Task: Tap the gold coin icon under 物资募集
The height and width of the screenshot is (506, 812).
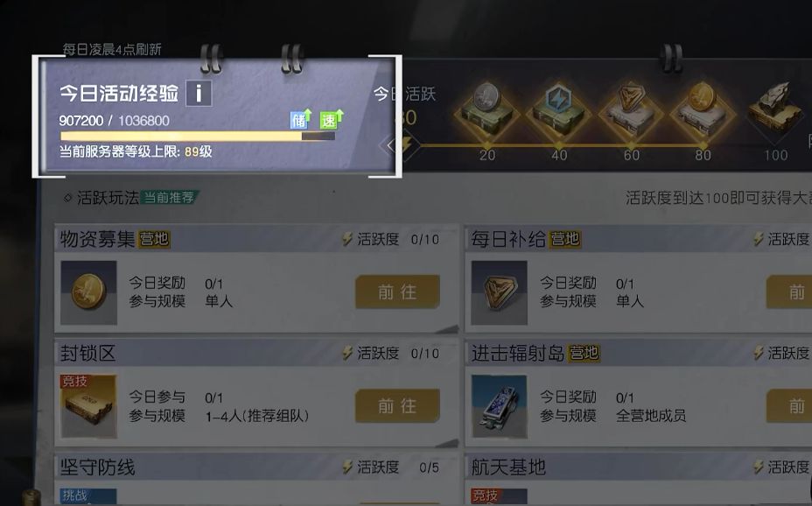Action: pos(88,292)
